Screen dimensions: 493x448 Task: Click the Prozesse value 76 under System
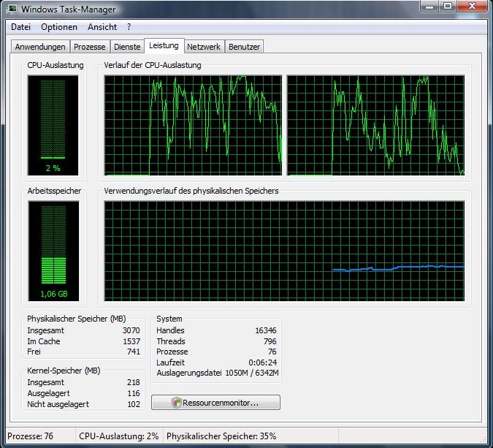coord(272,352)
